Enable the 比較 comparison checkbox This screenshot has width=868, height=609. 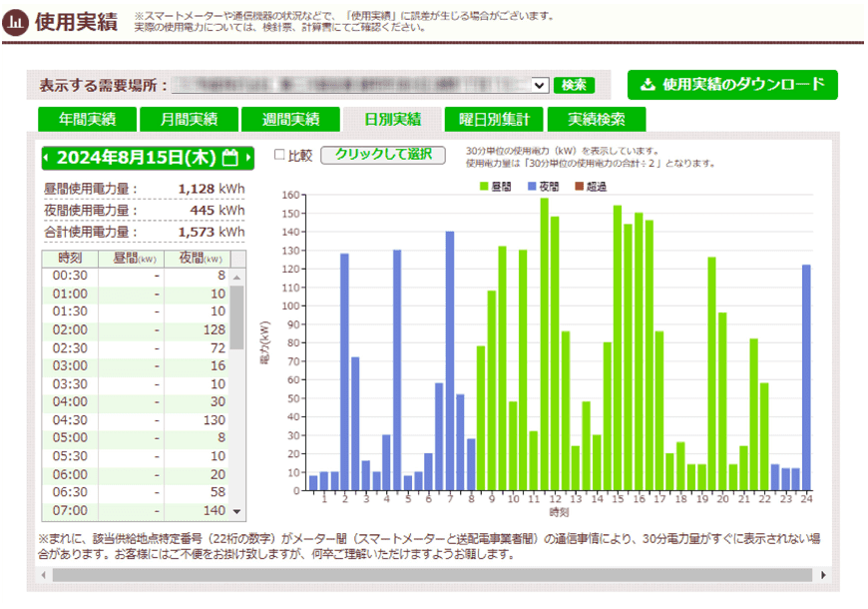tap(279, 155)
